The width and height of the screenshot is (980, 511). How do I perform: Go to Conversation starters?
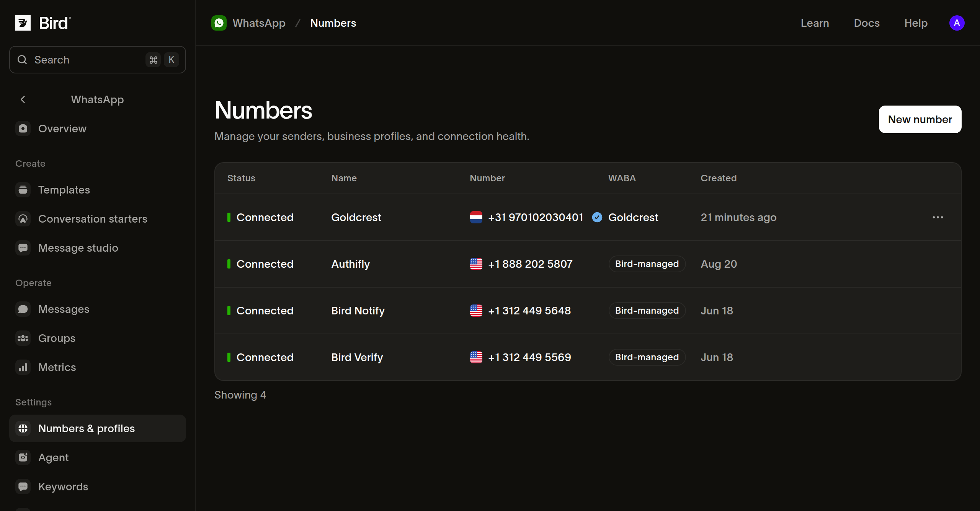coord(98,219)
